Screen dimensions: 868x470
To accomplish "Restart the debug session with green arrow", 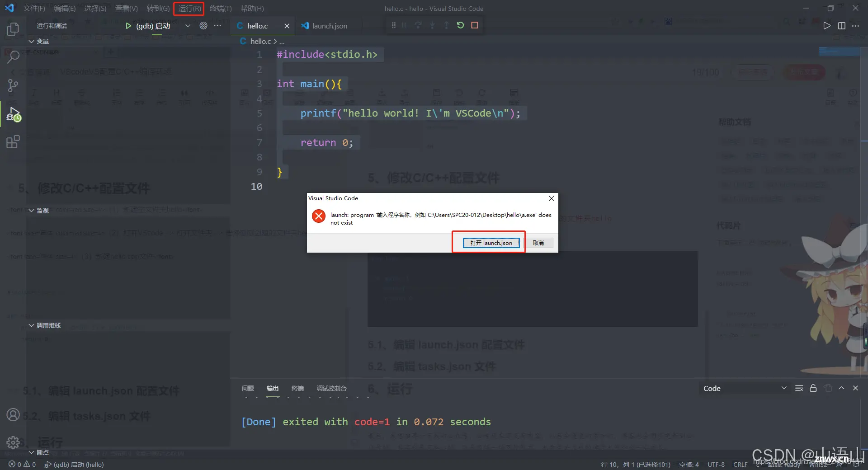I will (460, 25).
